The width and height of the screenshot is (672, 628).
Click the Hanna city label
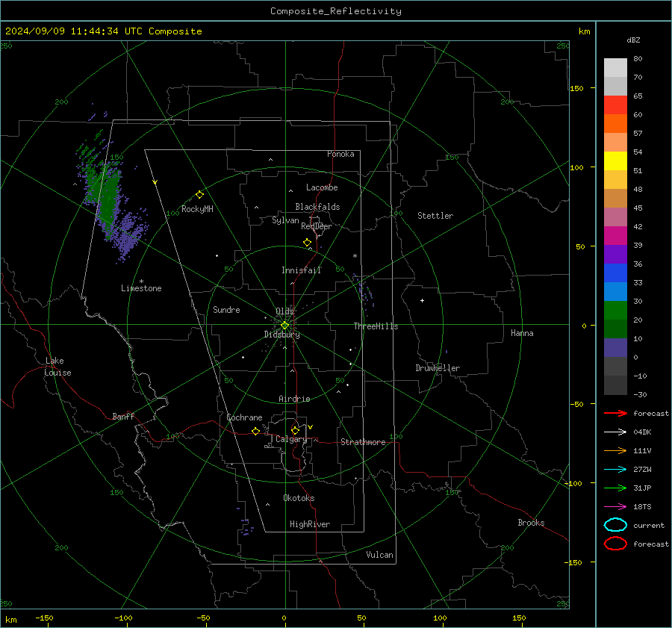pos(522,333)
